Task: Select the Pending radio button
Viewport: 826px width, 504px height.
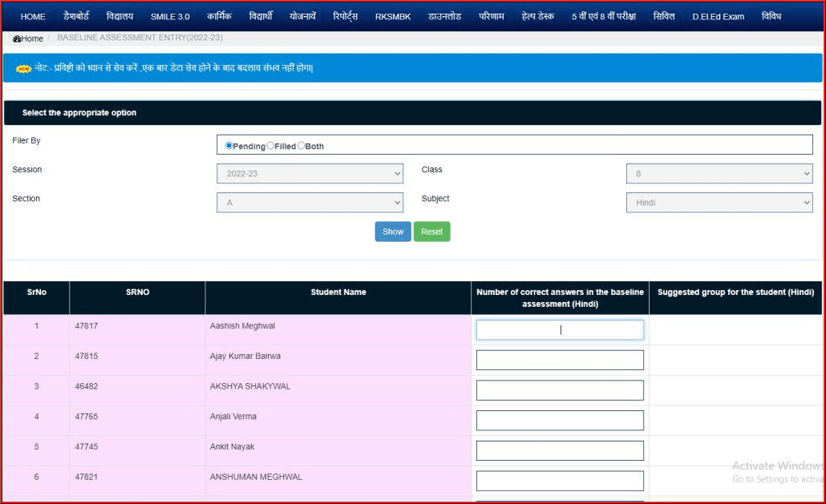Action: [229, 146]
